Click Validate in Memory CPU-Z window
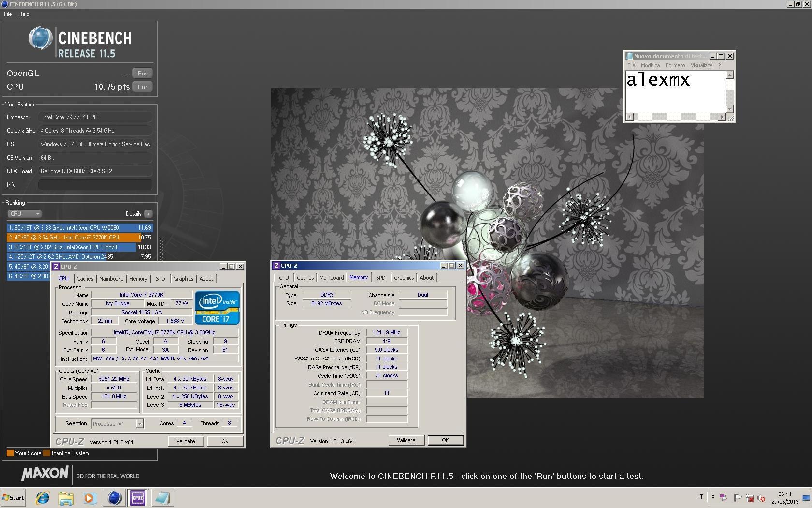This screenshot has height=508, width=812. click(406, 440)
